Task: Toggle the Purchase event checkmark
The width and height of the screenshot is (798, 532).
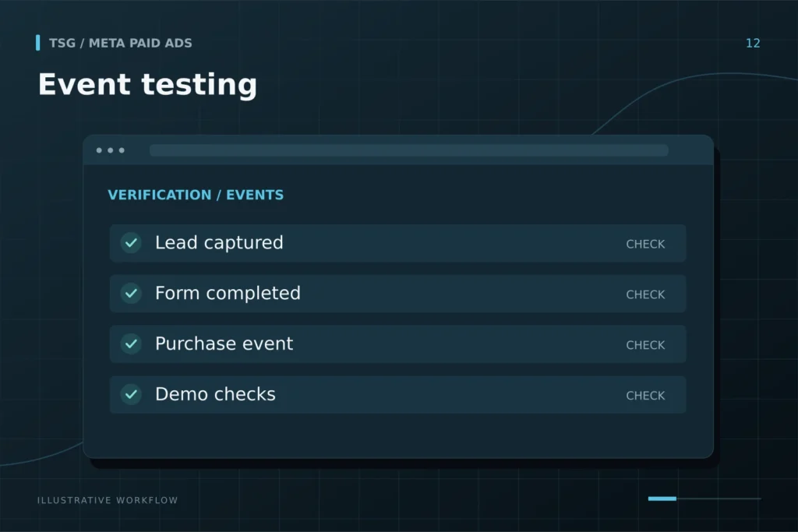Action: (131, 344)
